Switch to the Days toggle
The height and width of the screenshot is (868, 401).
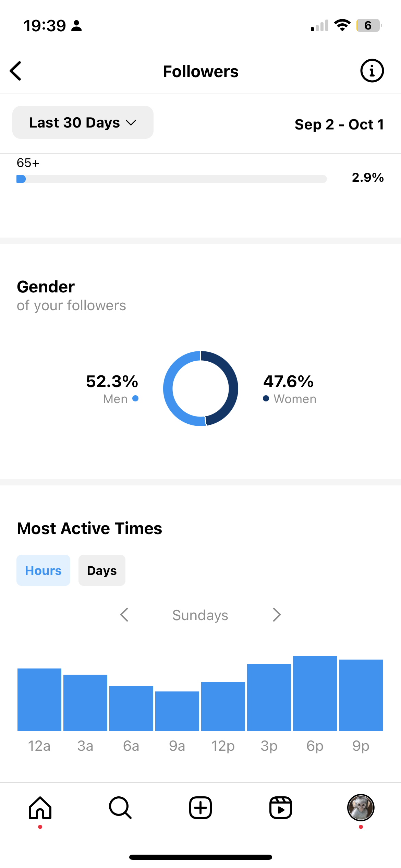[x=102, y=570]
